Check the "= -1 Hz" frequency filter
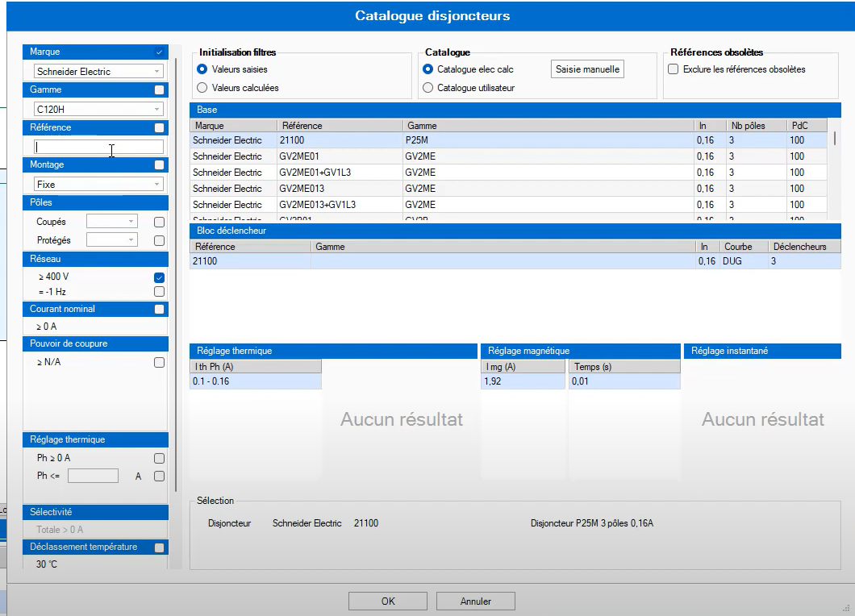The height and width of the screenshot is (616, 855). (158, 291)
